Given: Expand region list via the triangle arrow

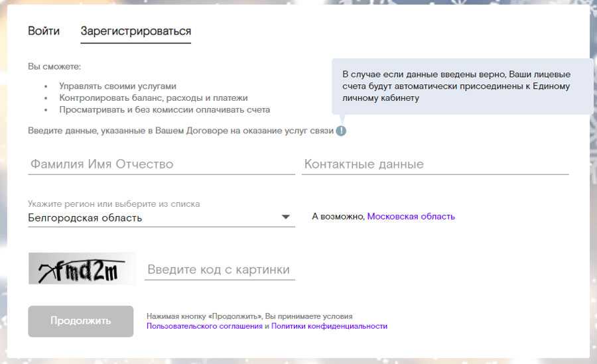Looking at the screenshot, I should click(286, 217).
